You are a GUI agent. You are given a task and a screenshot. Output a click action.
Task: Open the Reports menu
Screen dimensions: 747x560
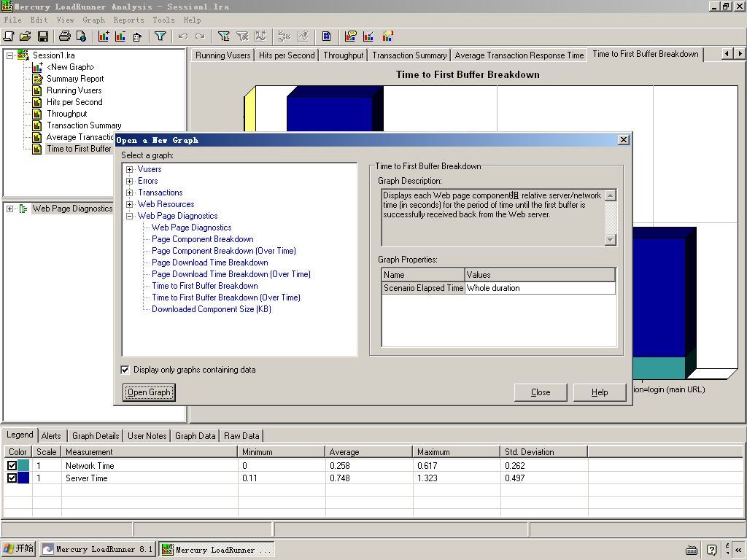(x=128, y=20)
